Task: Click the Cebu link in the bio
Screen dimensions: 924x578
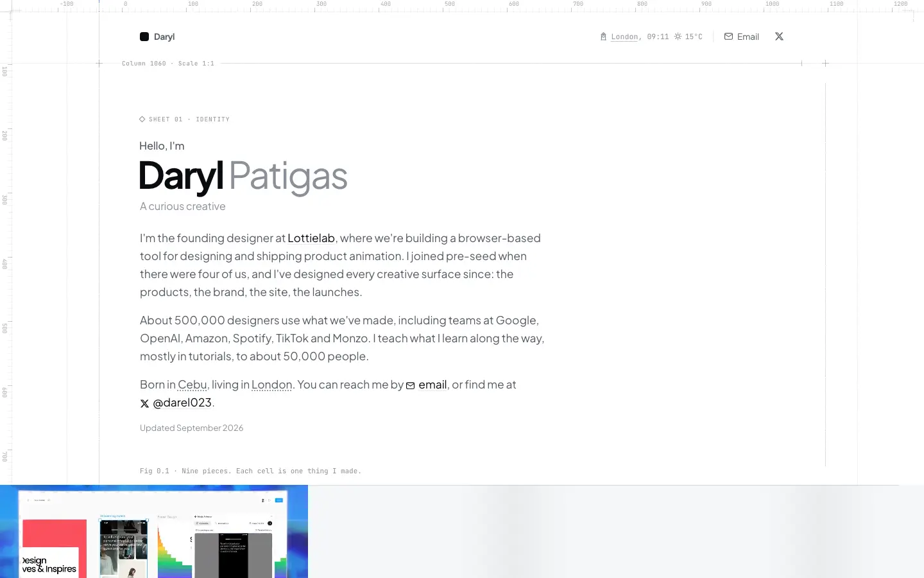Action: click(x=193, y=385)
